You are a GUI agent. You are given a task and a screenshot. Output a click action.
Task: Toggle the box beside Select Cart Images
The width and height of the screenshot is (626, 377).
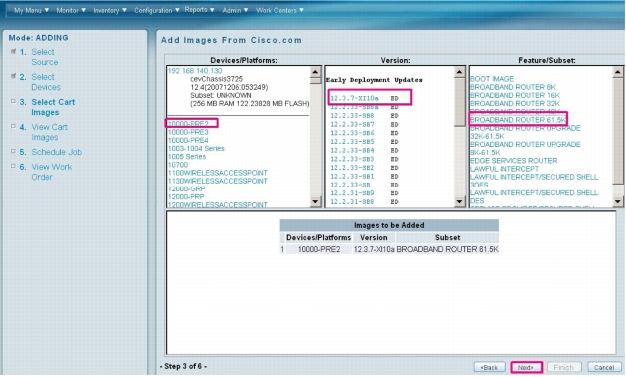click(x=13, y=101)
